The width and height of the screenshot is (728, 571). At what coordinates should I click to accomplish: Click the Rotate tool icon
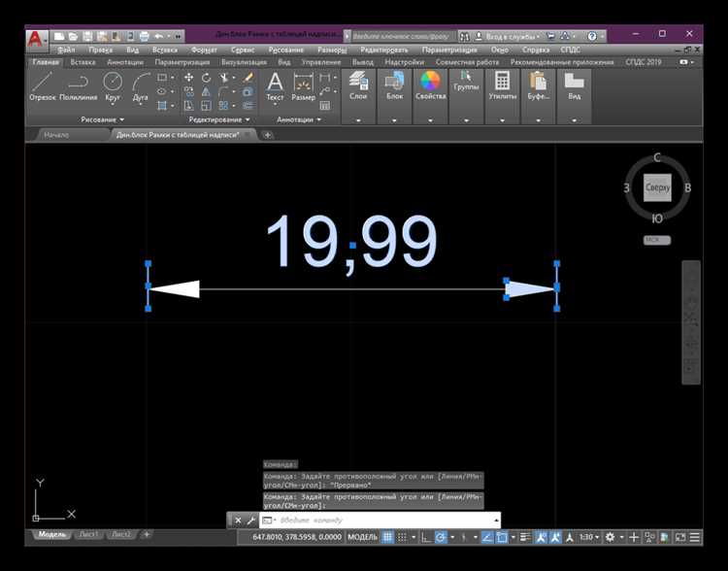pos(206,77)
